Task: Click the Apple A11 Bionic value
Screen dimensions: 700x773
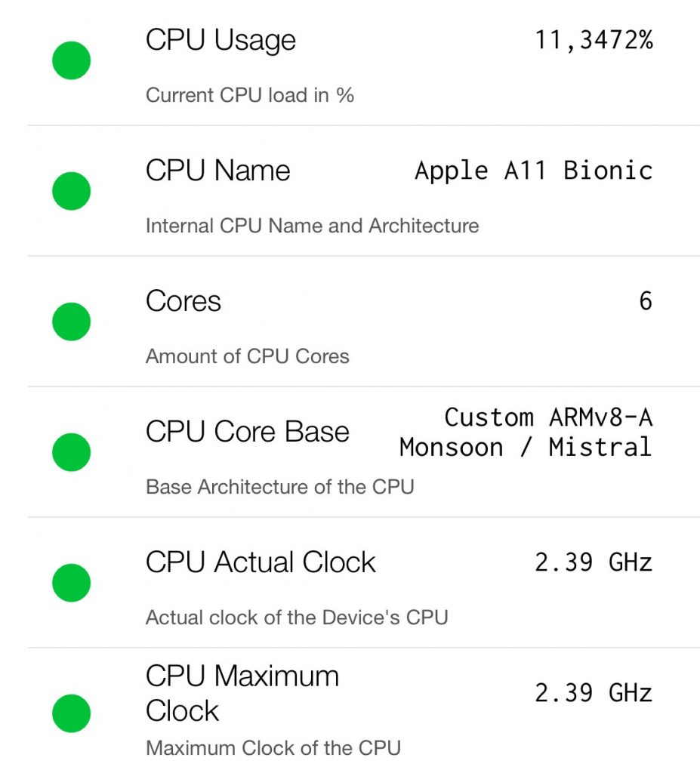Action: click(533, 171)
